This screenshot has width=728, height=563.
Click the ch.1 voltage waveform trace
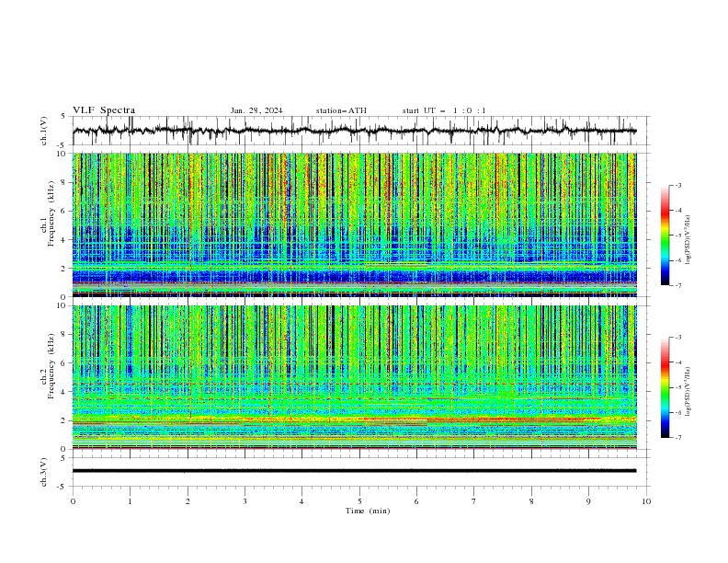(x=354, y=131)
